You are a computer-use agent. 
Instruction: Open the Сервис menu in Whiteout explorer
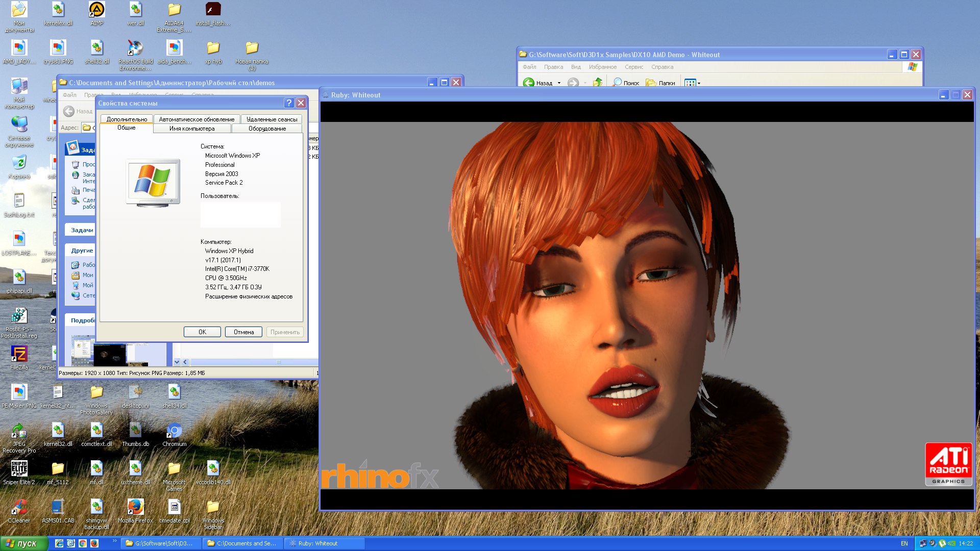(633, 67)
